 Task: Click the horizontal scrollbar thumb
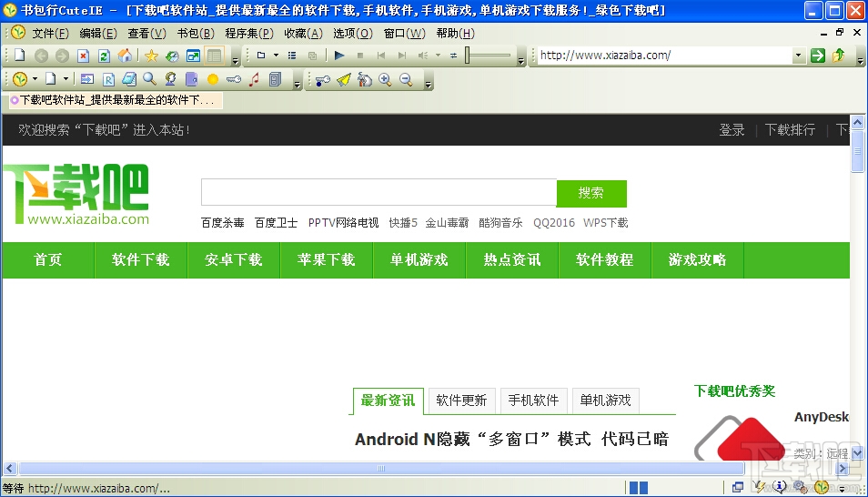pyautogui.click(x=381, y=468)
